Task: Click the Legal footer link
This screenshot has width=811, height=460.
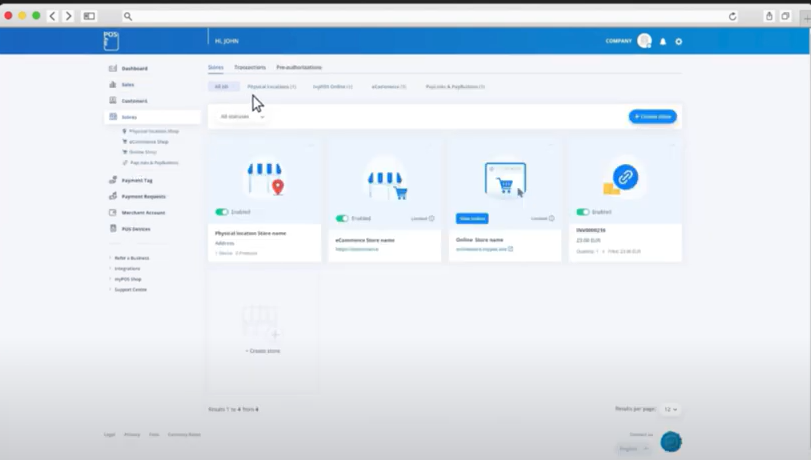Action: point(110,435)
